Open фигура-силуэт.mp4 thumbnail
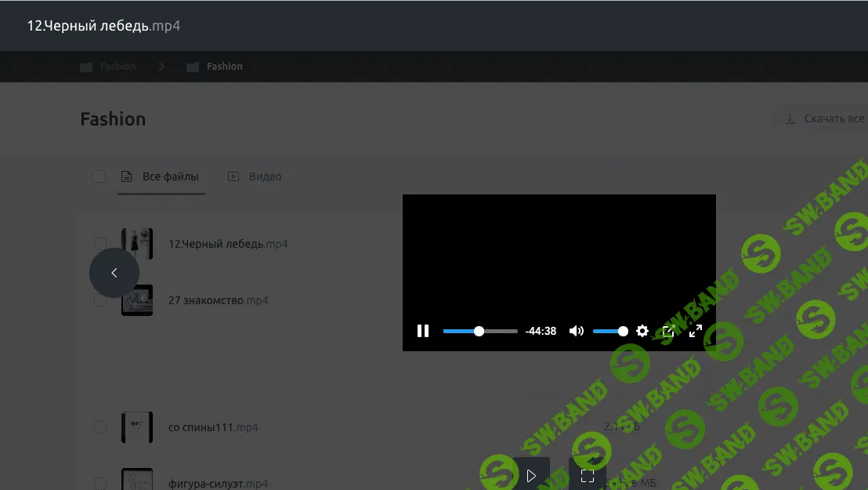This screenshot has height=490, width=868. point(137,480)
